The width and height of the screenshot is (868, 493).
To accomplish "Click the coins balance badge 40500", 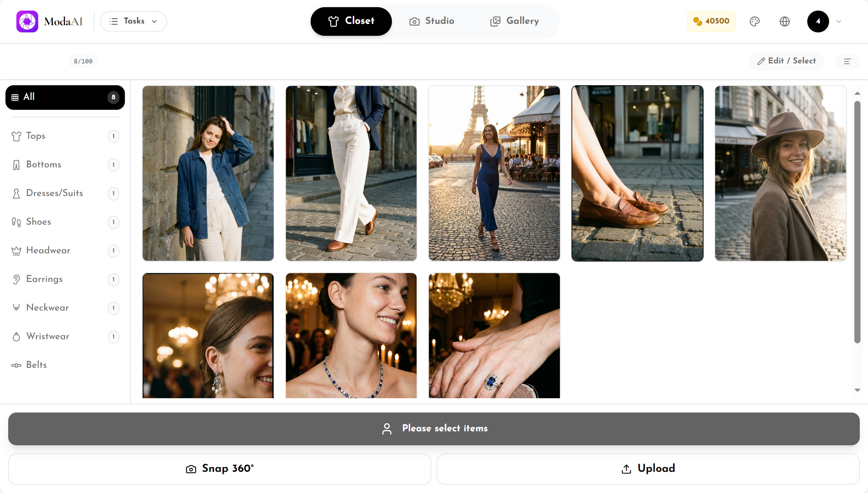I will 711,21.
